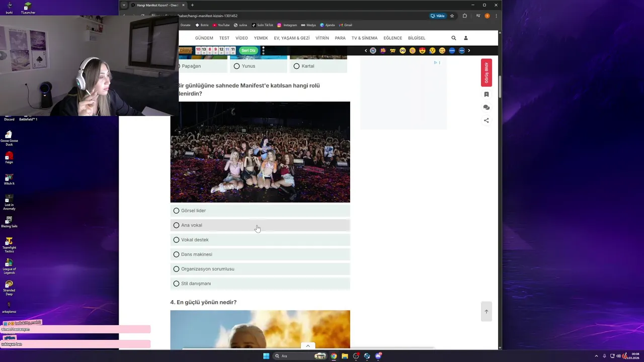The height and width of the screenshot is (362, 644).
Task: Open the YouTube bookmark
Action: click(221, 25)
